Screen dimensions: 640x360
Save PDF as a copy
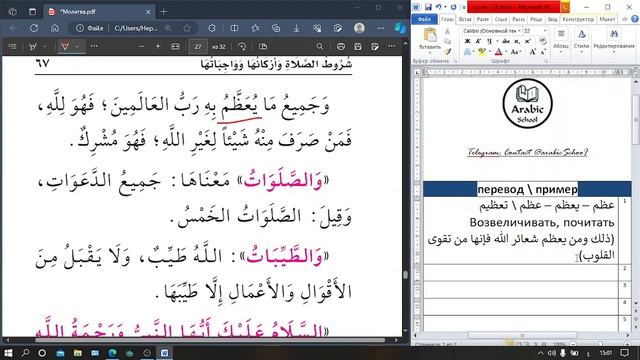375,47
